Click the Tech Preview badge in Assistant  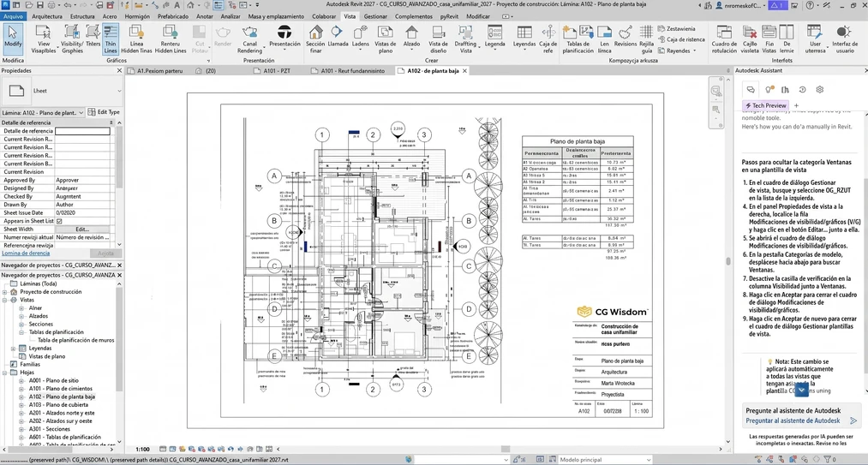coord(765,105)
